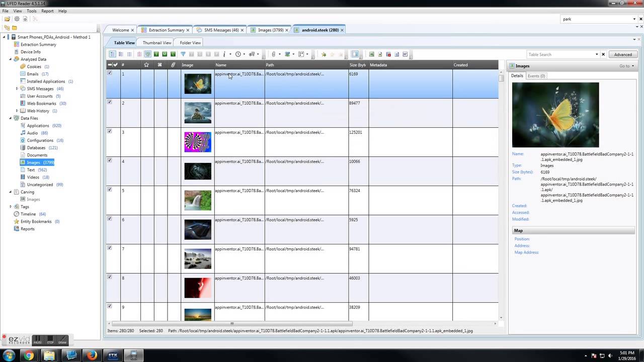
Task: Switch to Thumbnail View tab
Action: [156, 43]
